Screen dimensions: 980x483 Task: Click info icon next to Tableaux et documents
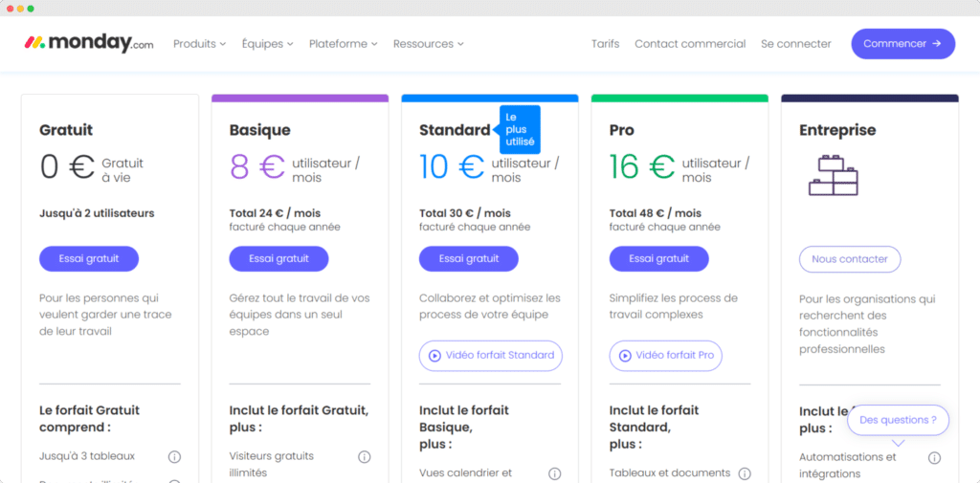point(745,473)
